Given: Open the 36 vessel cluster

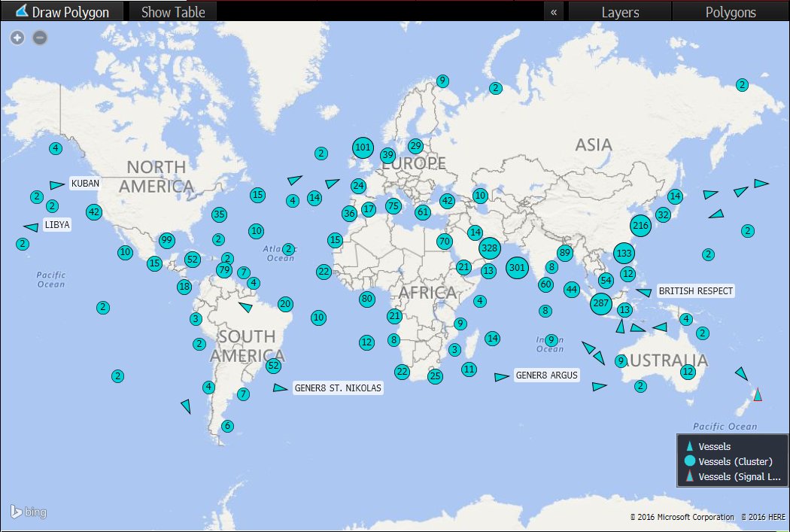Looking at the screenshot, I should (349, 213).
